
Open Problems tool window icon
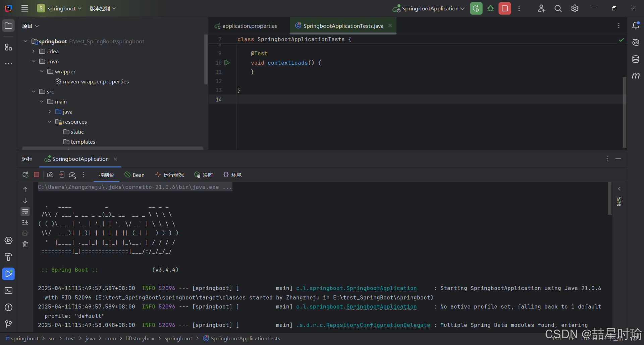(8, 307)
